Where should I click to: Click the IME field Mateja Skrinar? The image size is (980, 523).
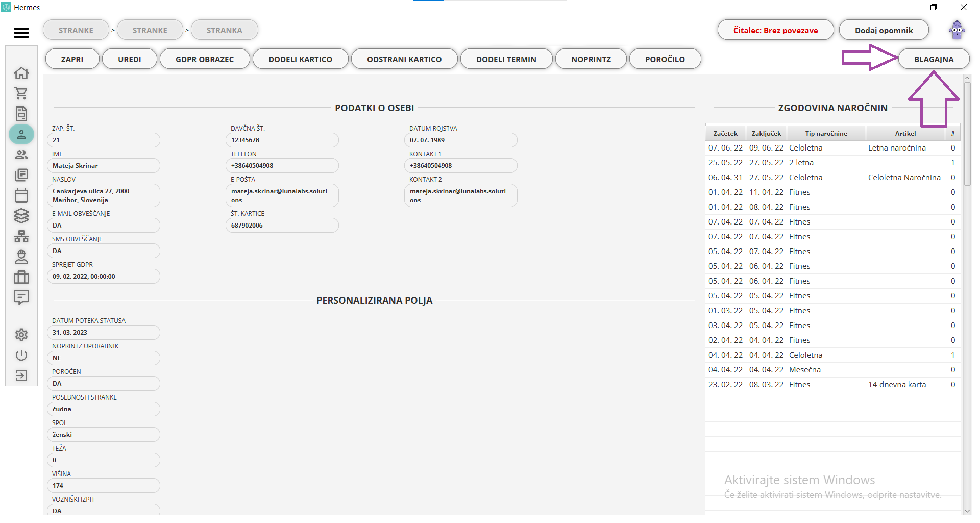pos(104,166)
